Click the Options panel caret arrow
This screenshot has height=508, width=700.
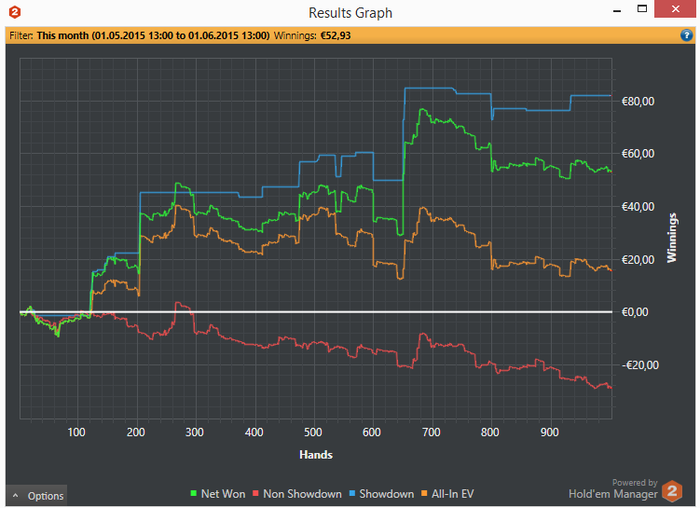click(16, 496)
